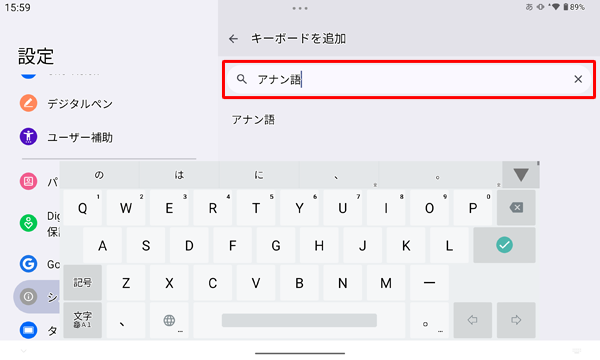
Task: Tap the Z key
Action: (126, 282)
